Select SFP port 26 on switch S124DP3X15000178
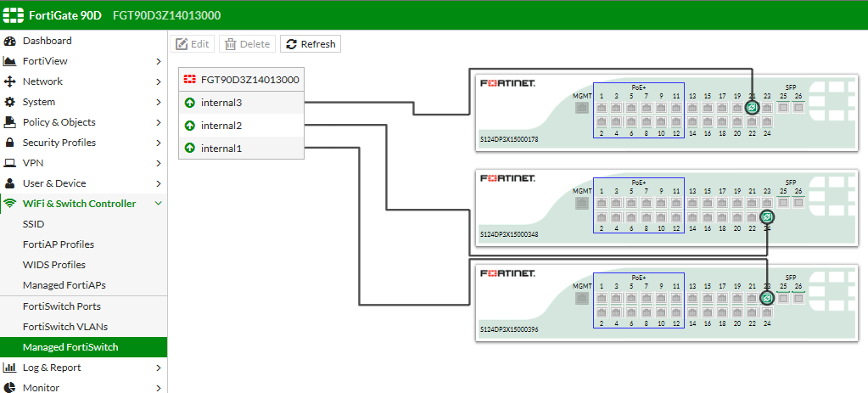 (798, 108)
